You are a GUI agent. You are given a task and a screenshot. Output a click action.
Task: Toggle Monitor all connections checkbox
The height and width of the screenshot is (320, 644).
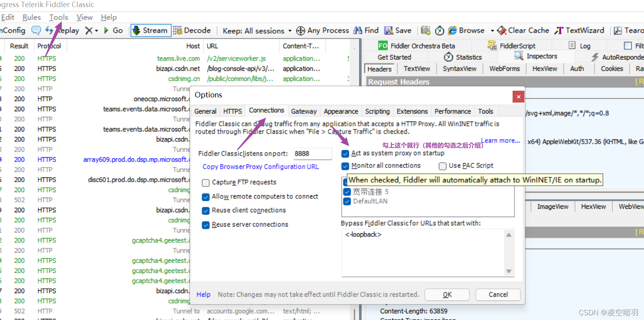[346, 166]
